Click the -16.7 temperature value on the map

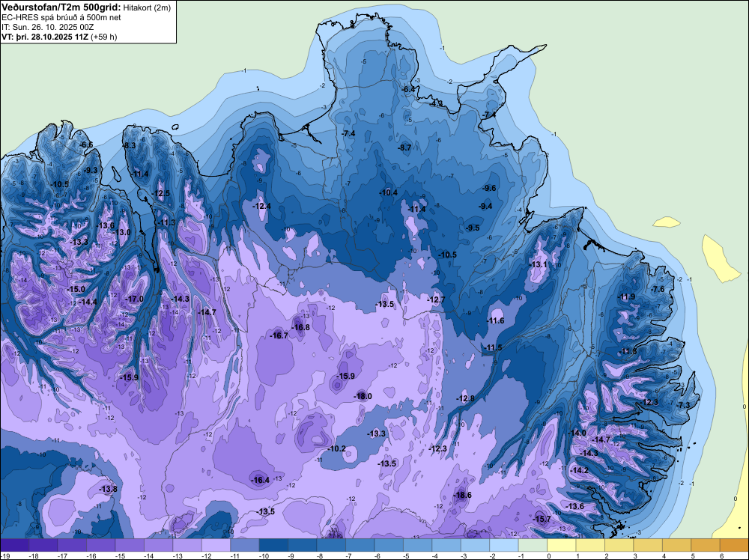(279, 335)
